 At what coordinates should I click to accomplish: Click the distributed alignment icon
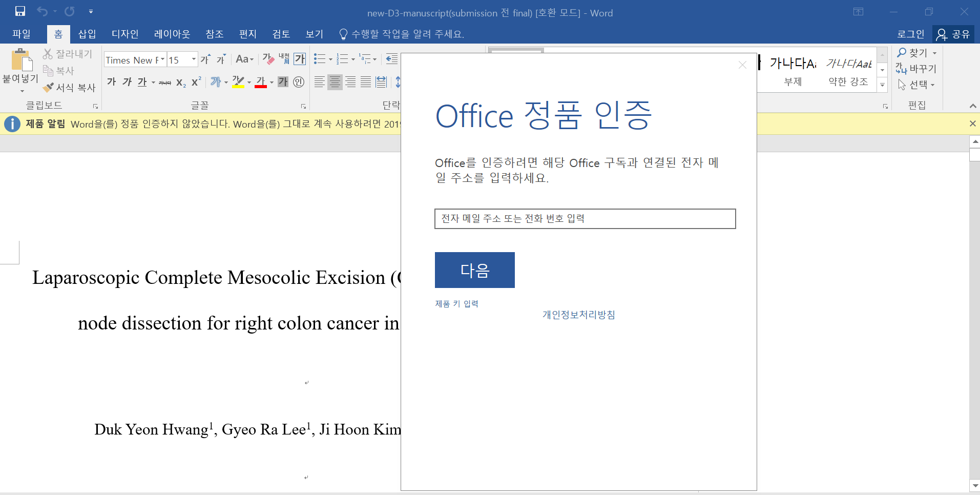381,82
